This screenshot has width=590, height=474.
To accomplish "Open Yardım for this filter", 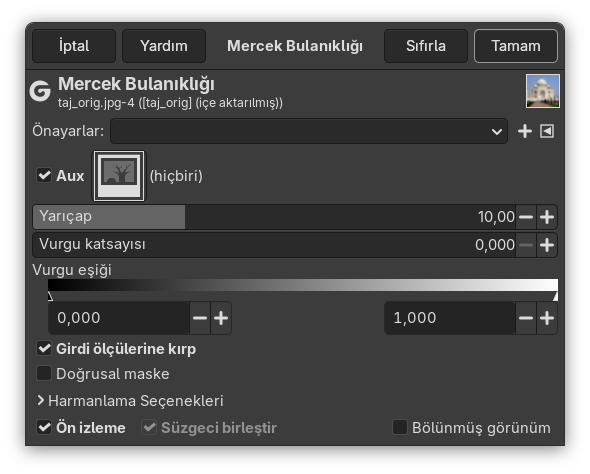I will click(x=164, y=46).
